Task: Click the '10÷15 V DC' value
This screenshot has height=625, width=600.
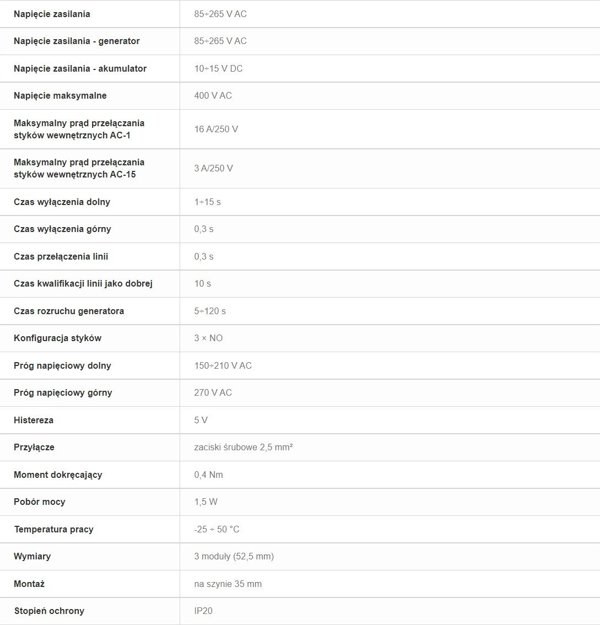Action: [218, 69]
